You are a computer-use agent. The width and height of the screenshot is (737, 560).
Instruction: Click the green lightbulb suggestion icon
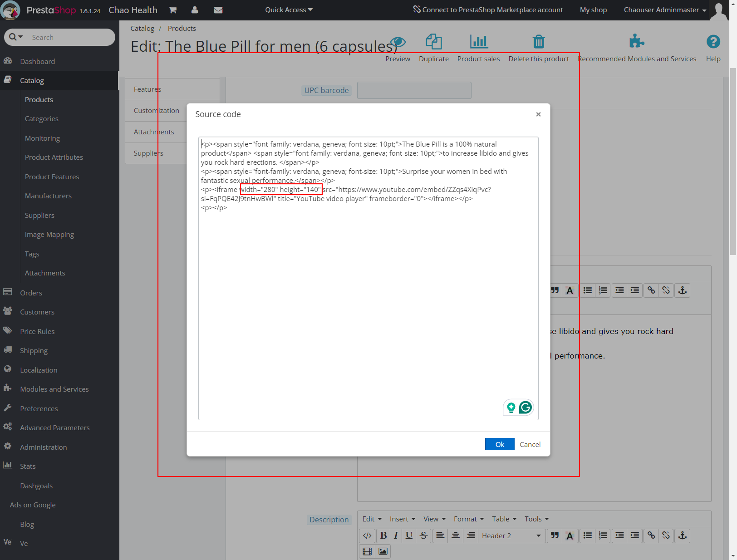pyautogui.click(x=511, y=408)
